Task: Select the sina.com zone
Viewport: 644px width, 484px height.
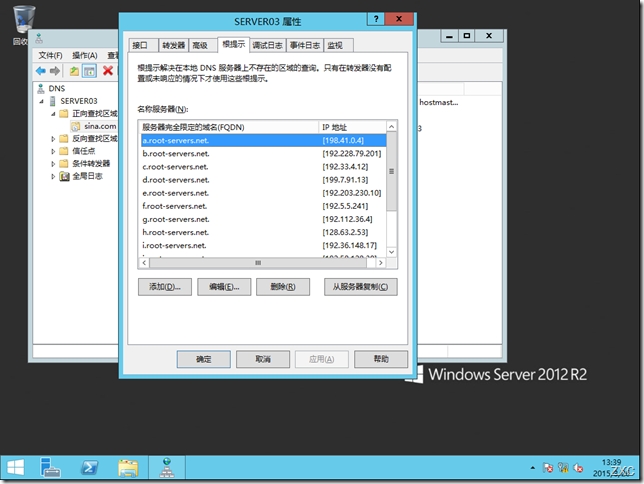Action: click(x=100, y=126)
